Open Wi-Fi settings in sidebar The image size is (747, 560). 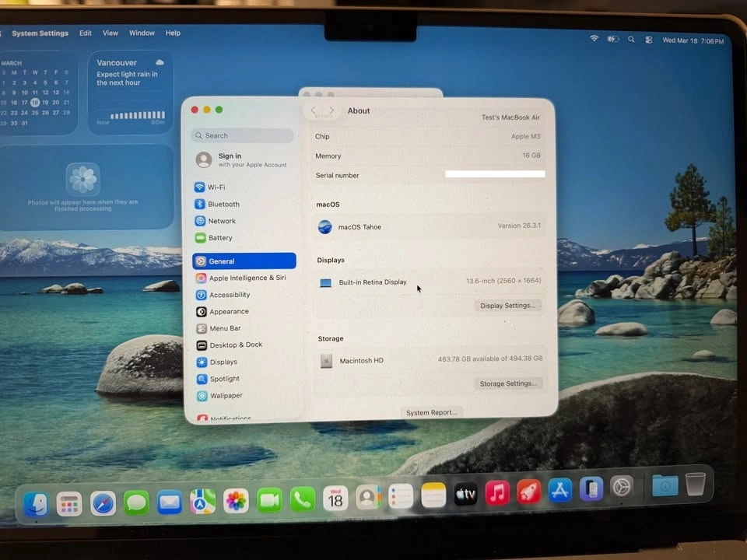pyautogui.click(x=216, y=187)
